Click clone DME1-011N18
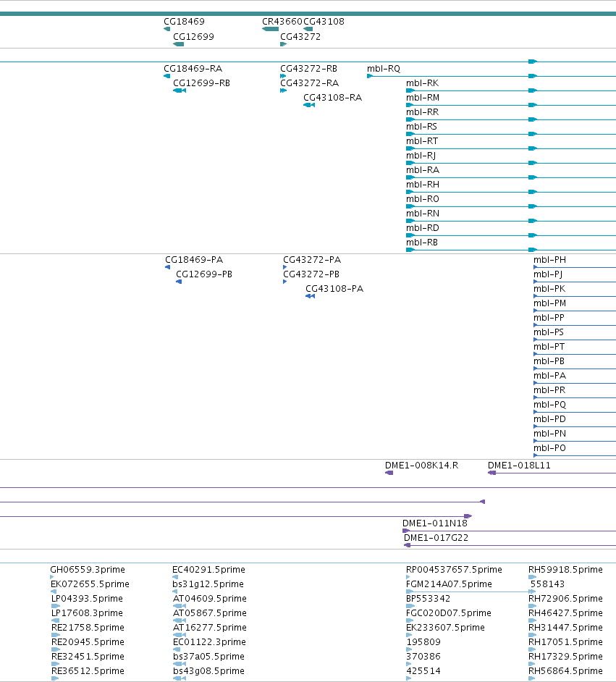The width and height of the screenshot is (616, 682). click(435, 523)
